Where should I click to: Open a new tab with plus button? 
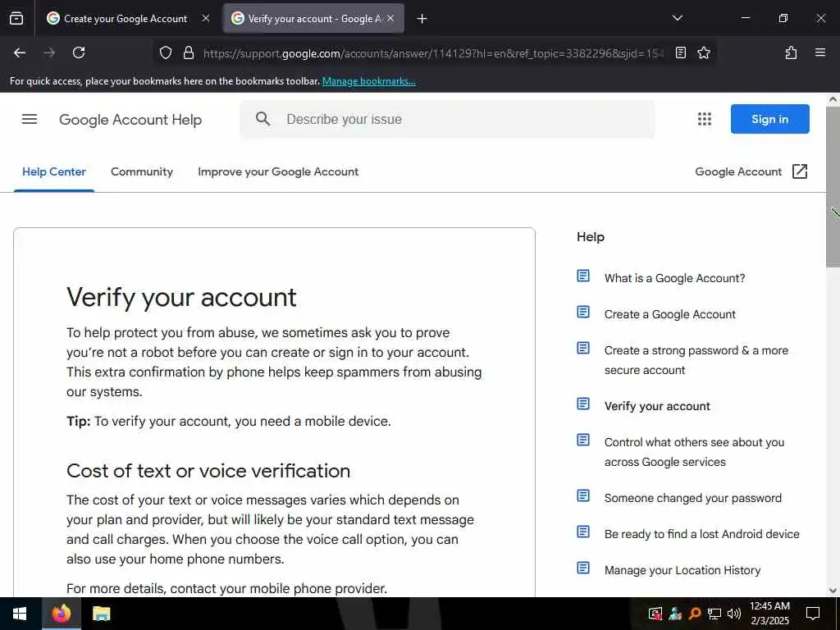(422, 19)
